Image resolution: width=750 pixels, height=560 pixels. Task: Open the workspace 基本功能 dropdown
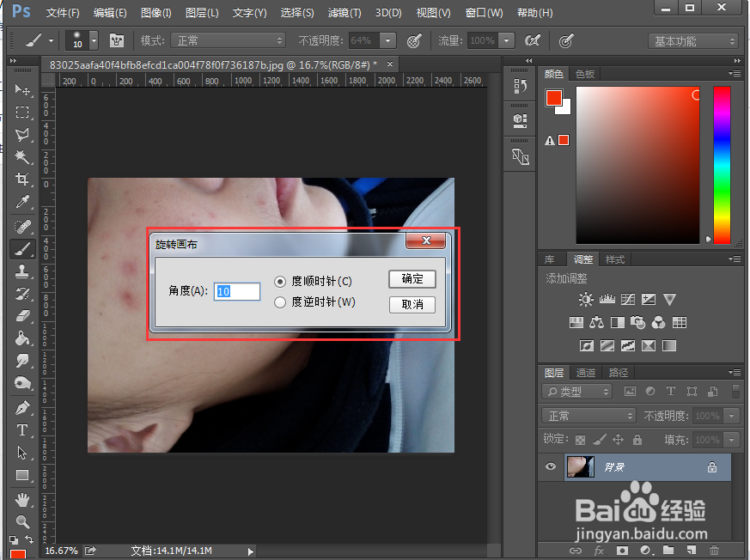point(693,41)
